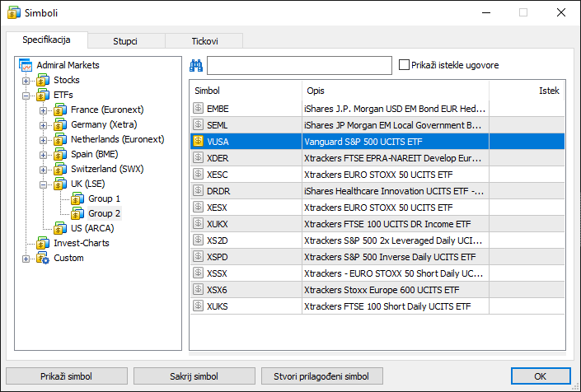Click the yellow dollar icon next to VUSA
581x392 pixels.
199,141
